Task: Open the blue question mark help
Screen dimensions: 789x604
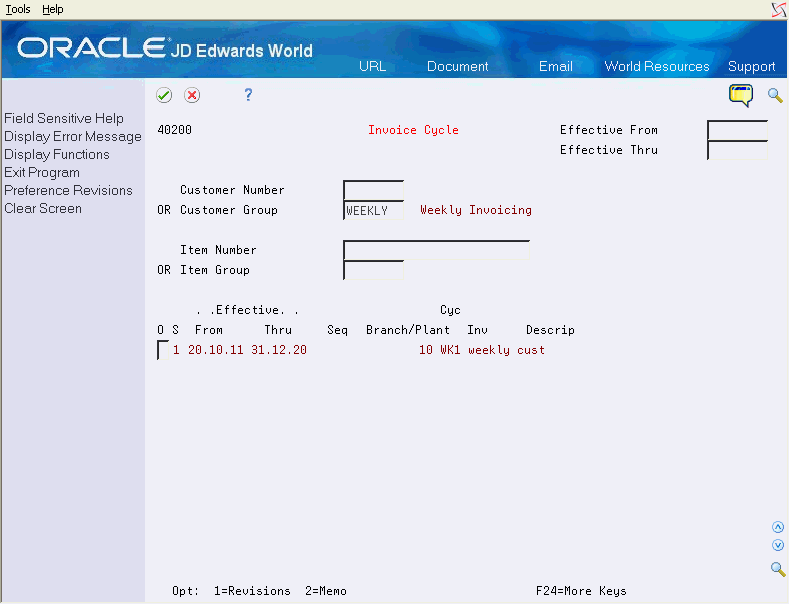Action: (x=248, y=95)
